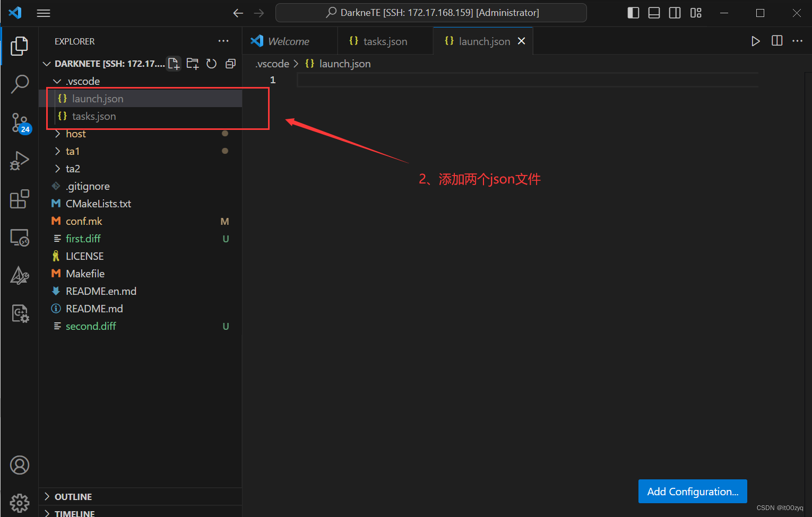Open tasks.json in the file tree
Viewport: 812px width, 517px height.
[x=141, y=116]
